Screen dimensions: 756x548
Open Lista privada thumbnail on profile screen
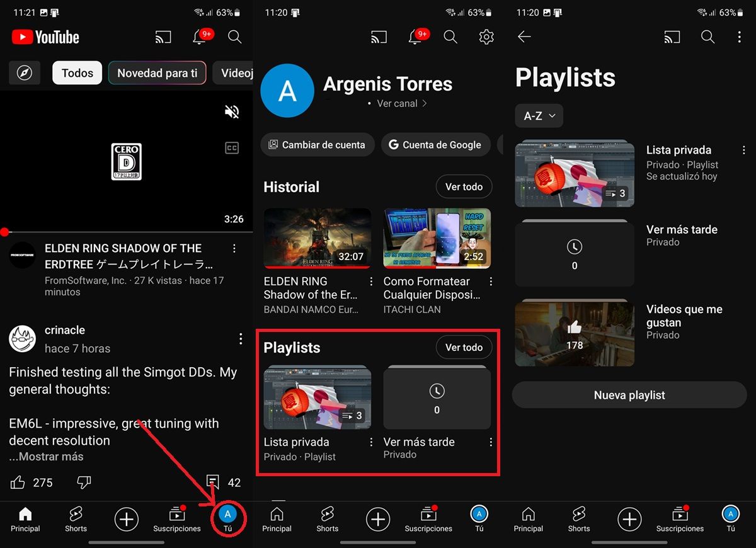[x=317, y=397]
